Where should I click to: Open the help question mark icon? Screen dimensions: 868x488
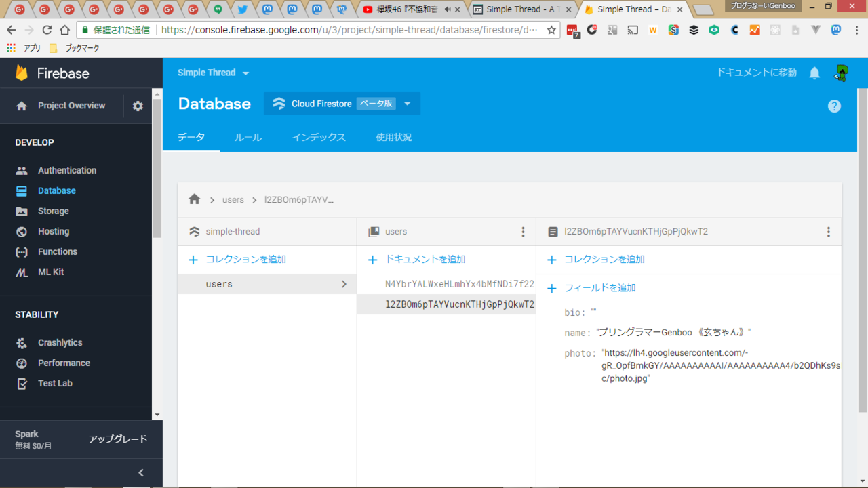(834, 106)
